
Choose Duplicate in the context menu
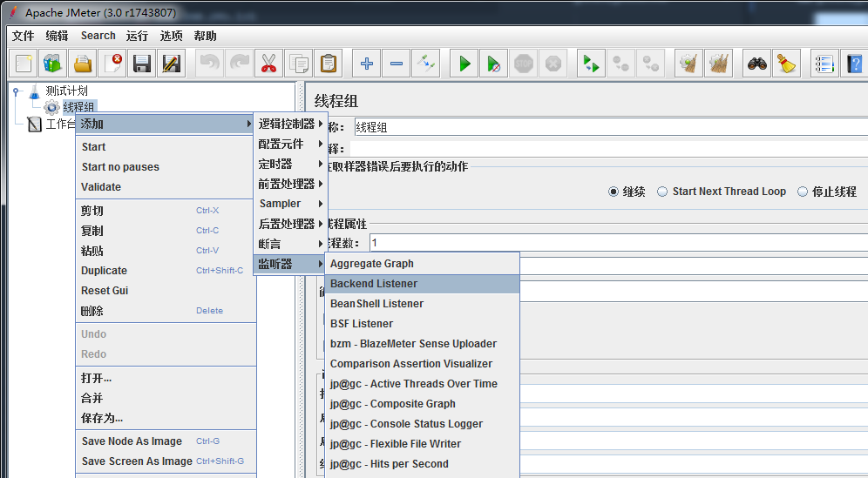tap(165, 271)
